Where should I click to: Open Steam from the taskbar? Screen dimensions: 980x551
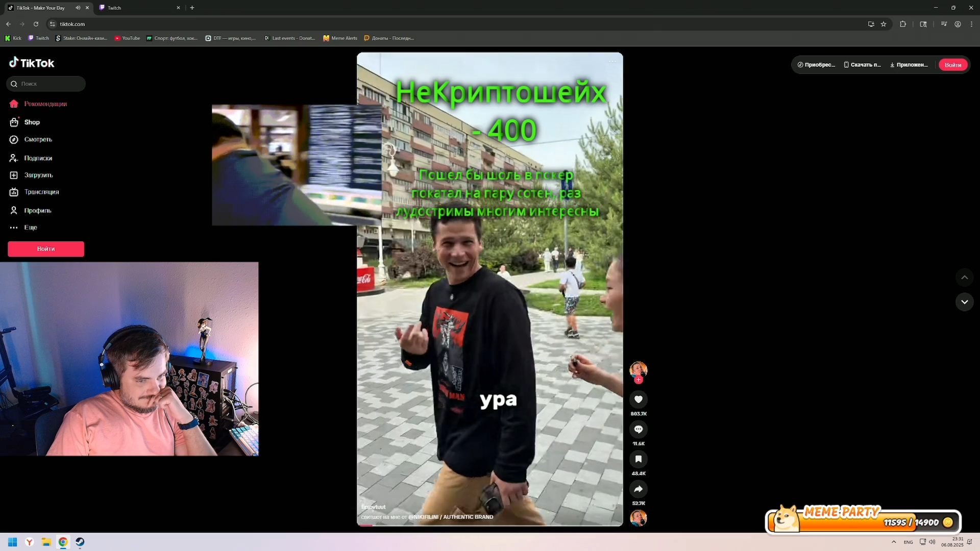80,542
